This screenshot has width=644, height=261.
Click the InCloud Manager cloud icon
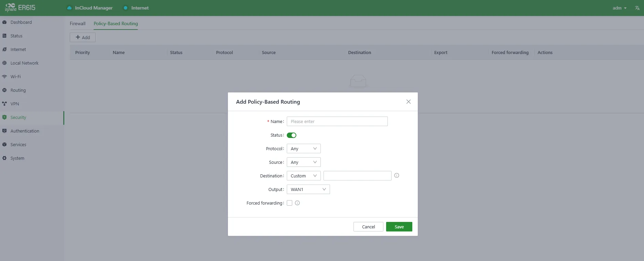pos(69,8)
